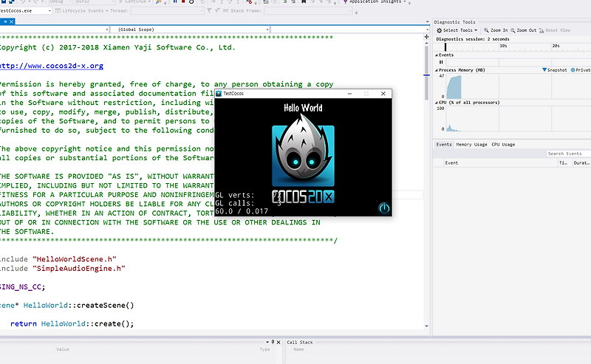Click the Name column in Call Stack
591x364 pixels.
(298, 349)
